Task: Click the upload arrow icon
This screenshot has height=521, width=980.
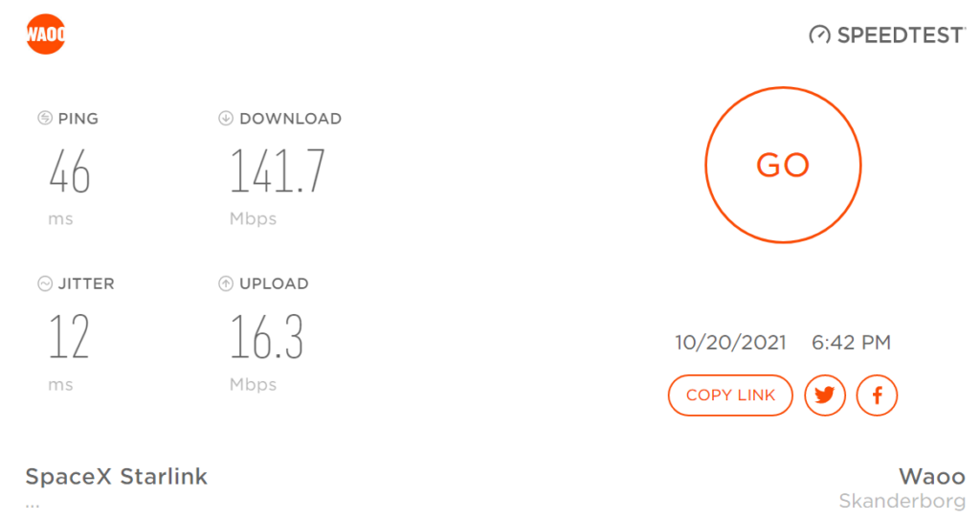Action: coord(226,283)
